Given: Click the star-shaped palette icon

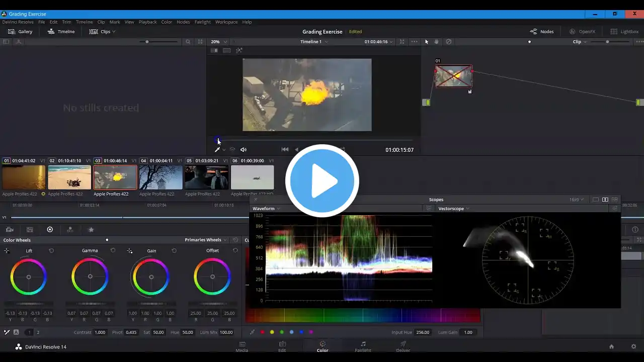Looking at the screenshot, I should point(91,230).
